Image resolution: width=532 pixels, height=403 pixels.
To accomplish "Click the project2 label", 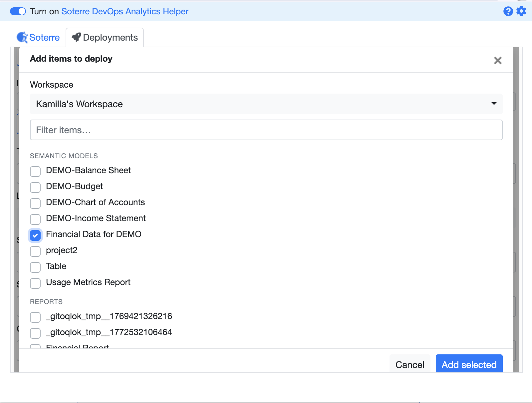I will (x=62, y=250).
